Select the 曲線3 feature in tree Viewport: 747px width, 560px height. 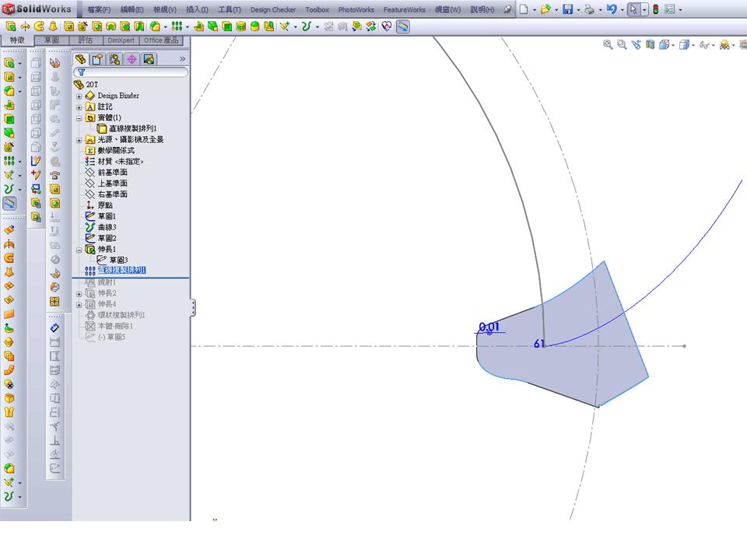tap(107, 227)
